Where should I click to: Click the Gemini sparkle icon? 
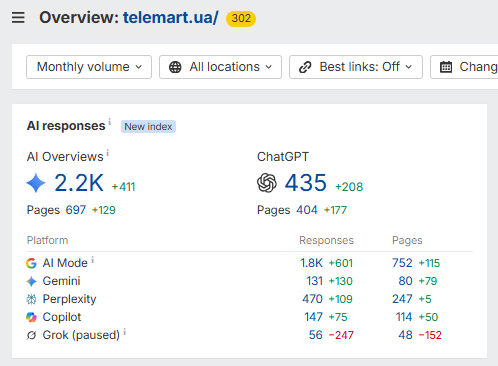coord(31,281)
